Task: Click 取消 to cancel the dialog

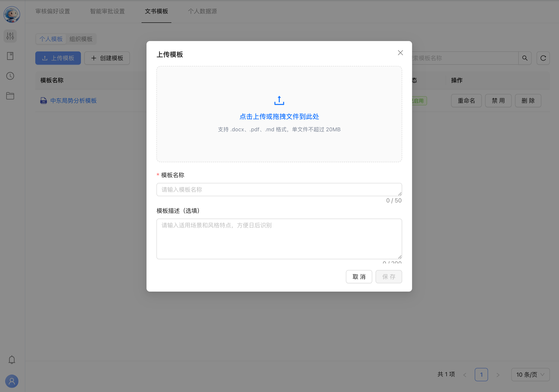Action: [359, 277]
